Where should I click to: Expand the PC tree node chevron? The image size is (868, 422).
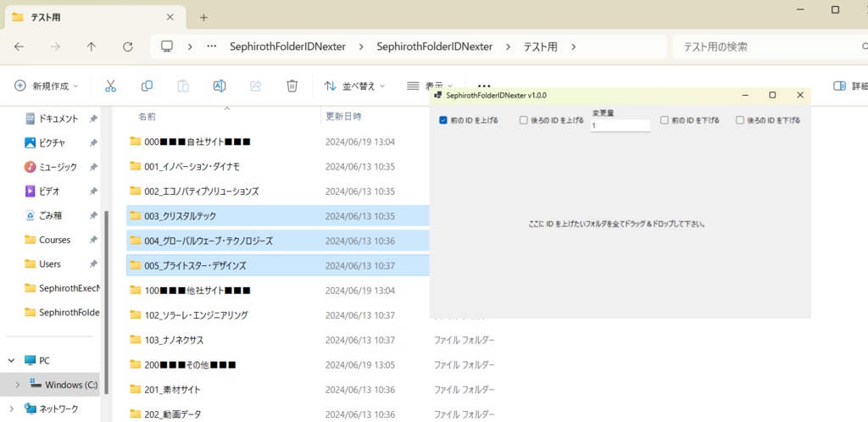pos(12,361)
